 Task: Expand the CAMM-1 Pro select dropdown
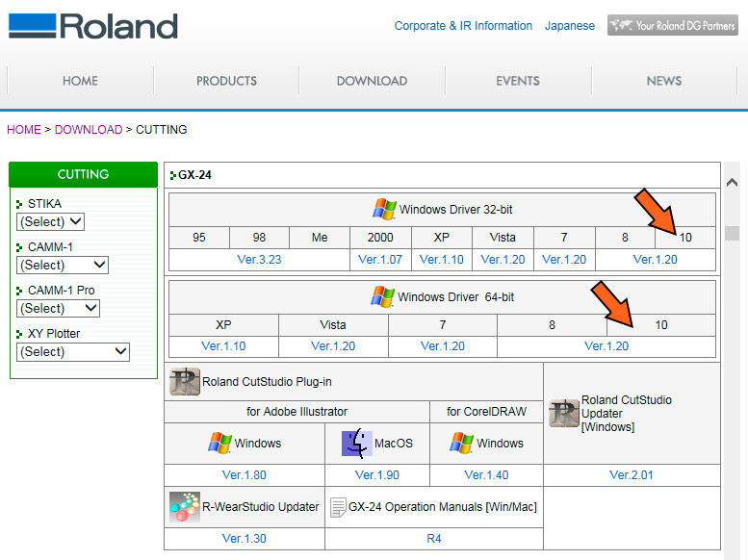(x=59, y=308)
